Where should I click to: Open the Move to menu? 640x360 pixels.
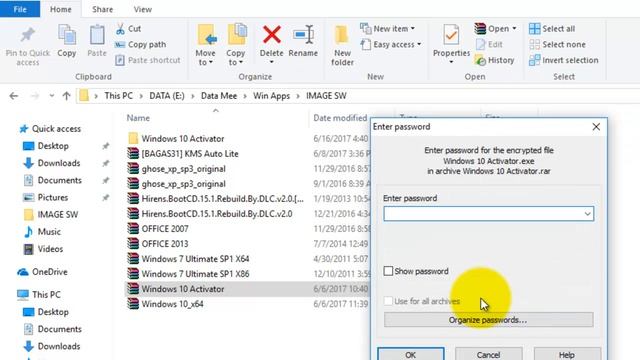click(x=205, y=45)
